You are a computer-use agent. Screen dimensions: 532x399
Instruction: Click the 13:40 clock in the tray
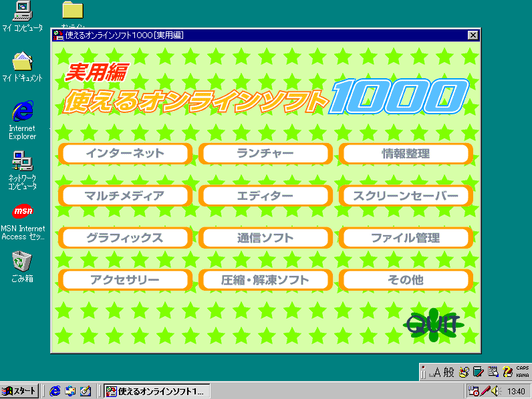(517, 392)
